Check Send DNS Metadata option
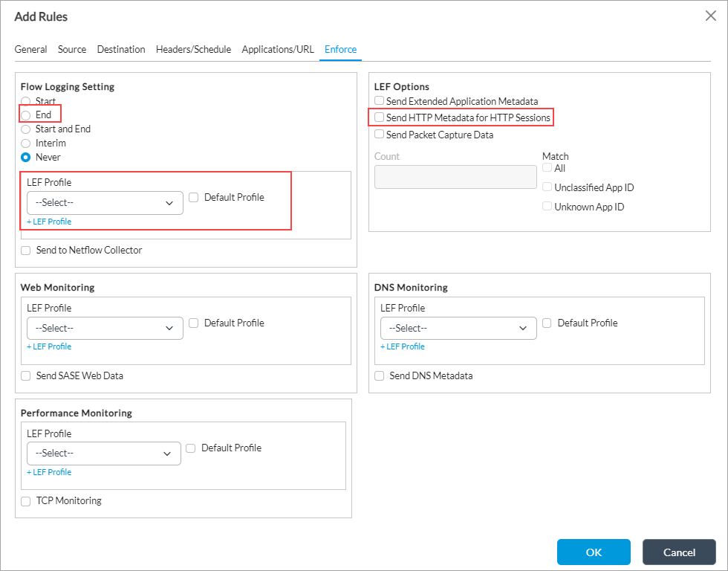This screenshot has width=728, height=571. pyautogui.click(x=380, y=376)
